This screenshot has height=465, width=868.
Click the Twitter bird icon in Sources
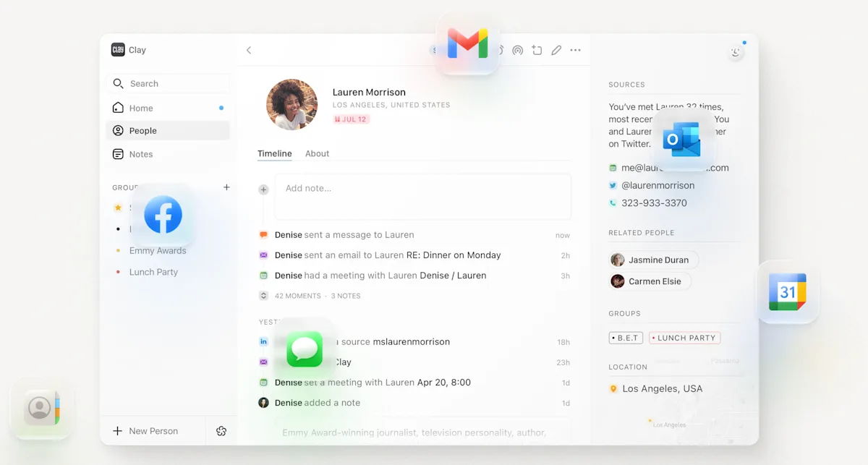(613, 185)
